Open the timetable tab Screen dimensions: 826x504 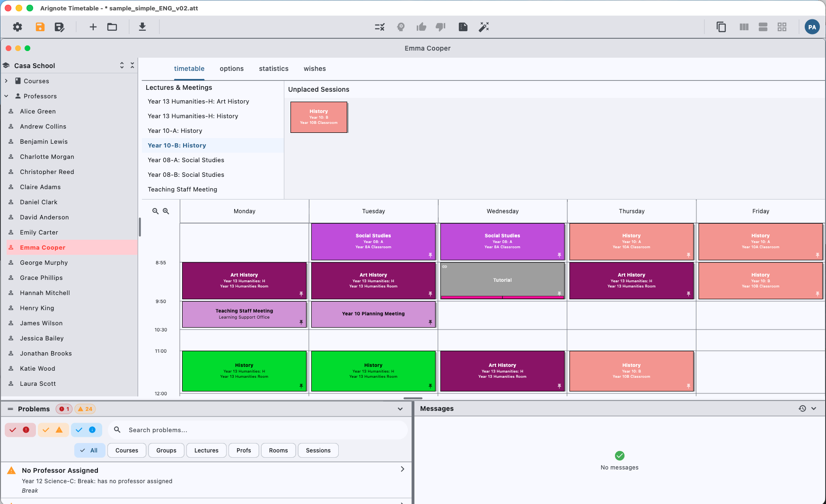tap(189, 69)
